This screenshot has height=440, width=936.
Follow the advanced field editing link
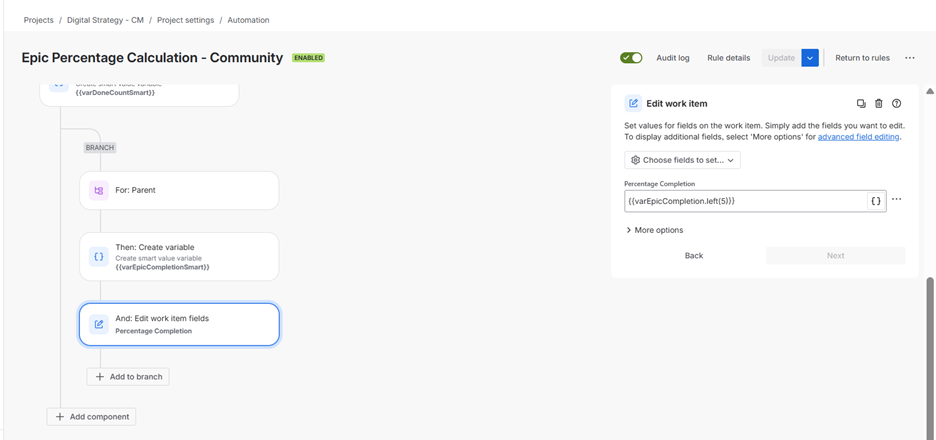(x=858, y=137)
